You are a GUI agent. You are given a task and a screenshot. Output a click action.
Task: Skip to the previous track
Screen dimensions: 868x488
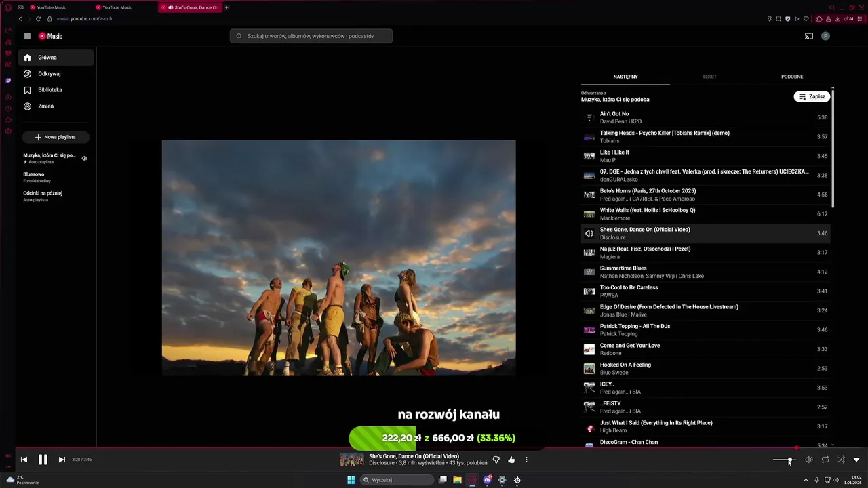pyautogui.click(x=24, y=460)
